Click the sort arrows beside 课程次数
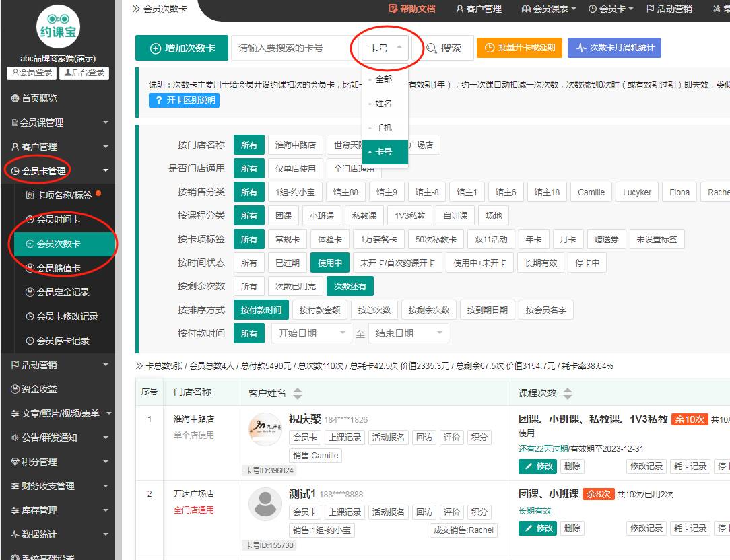This screenshot has height=560, width=730. click(568, 393)
